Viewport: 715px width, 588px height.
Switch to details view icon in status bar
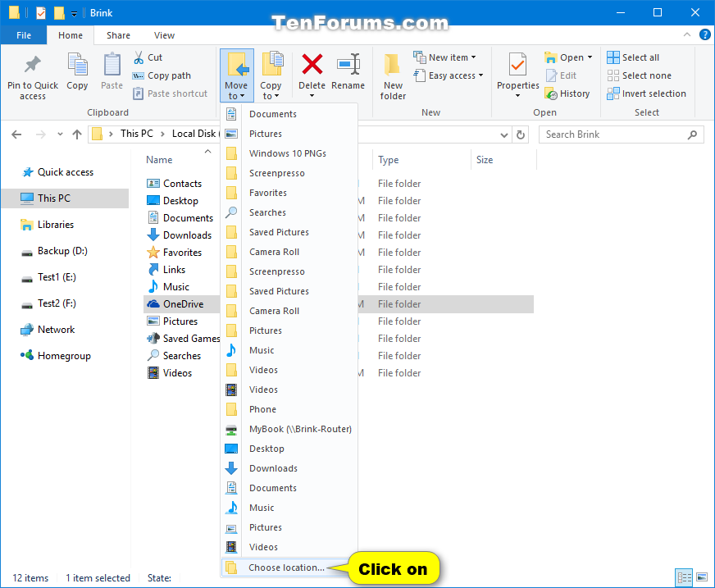pos(684,577)
